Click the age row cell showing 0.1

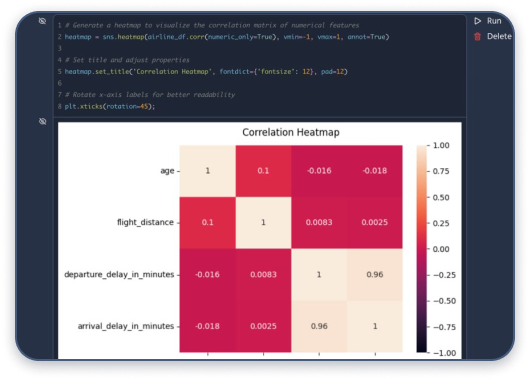pyautogui.click(x=263, y=171)
